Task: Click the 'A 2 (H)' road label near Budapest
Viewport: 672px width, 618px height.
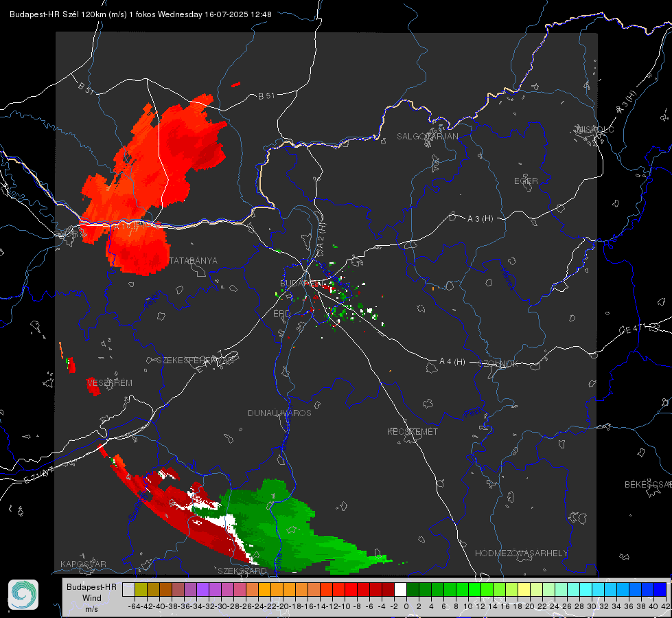Action: click(321, 236)
